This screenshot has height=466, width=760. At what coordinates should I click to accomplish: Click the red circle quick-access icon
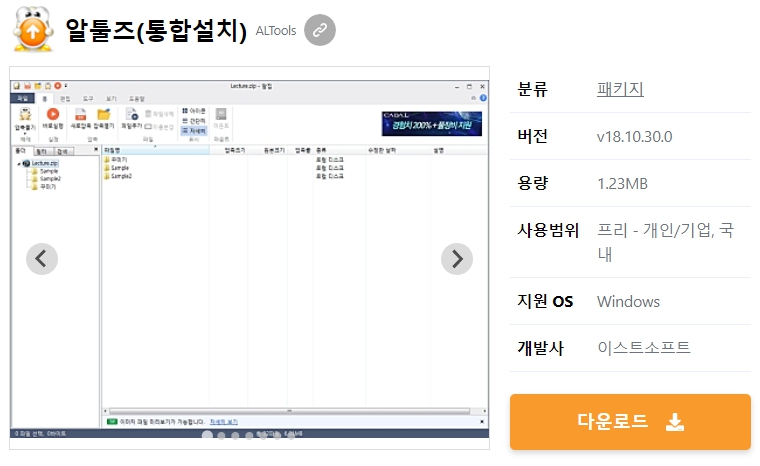pos(58,86)
